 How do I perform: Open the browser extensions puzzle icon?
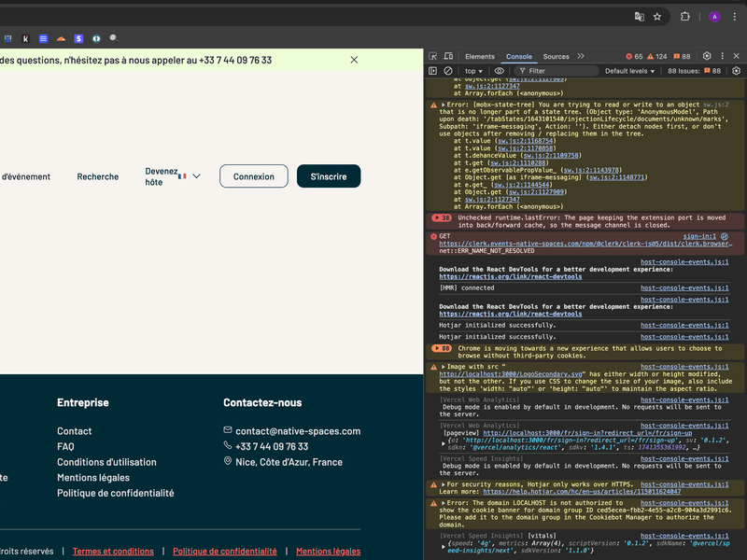point(684,17)
